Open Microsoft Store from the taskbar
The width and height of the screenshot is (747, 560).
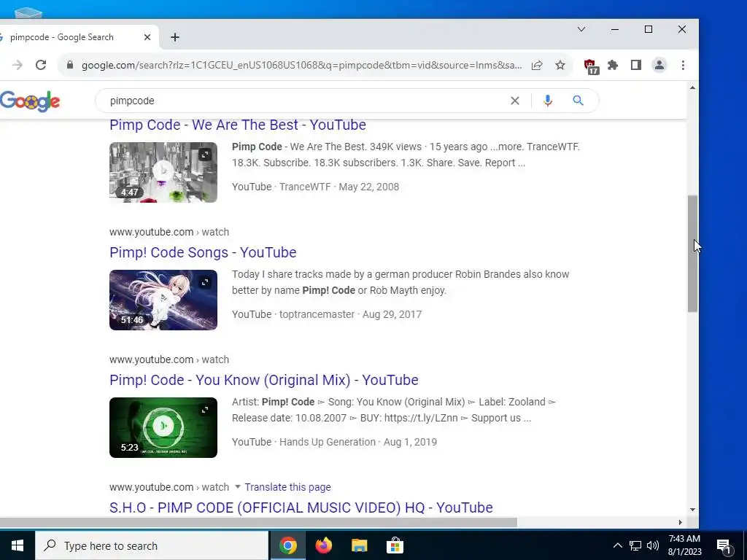395,545
